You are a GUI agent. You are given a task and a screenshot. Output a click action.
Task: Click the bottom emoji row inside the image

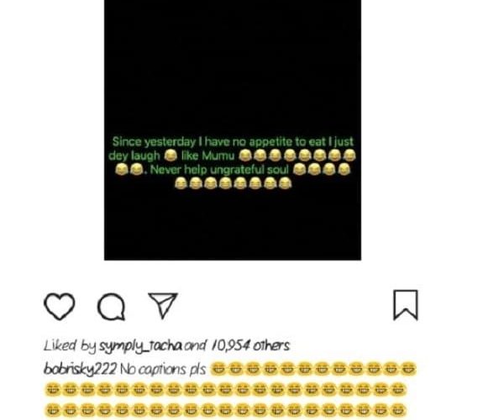[x=233, y=183]
